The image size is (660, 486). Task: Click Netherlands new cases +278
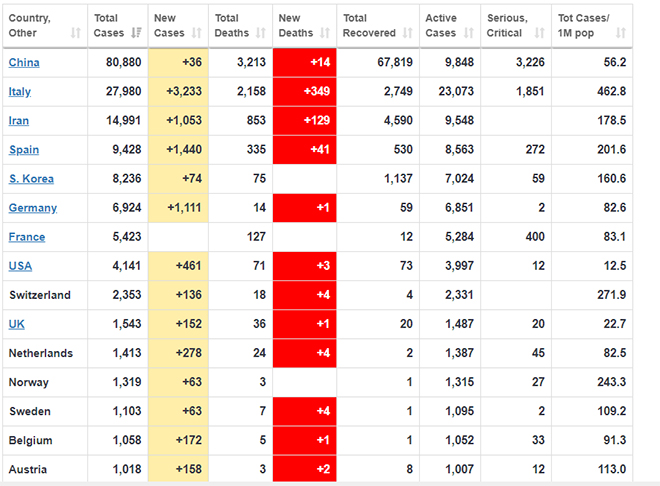[189, 353]
